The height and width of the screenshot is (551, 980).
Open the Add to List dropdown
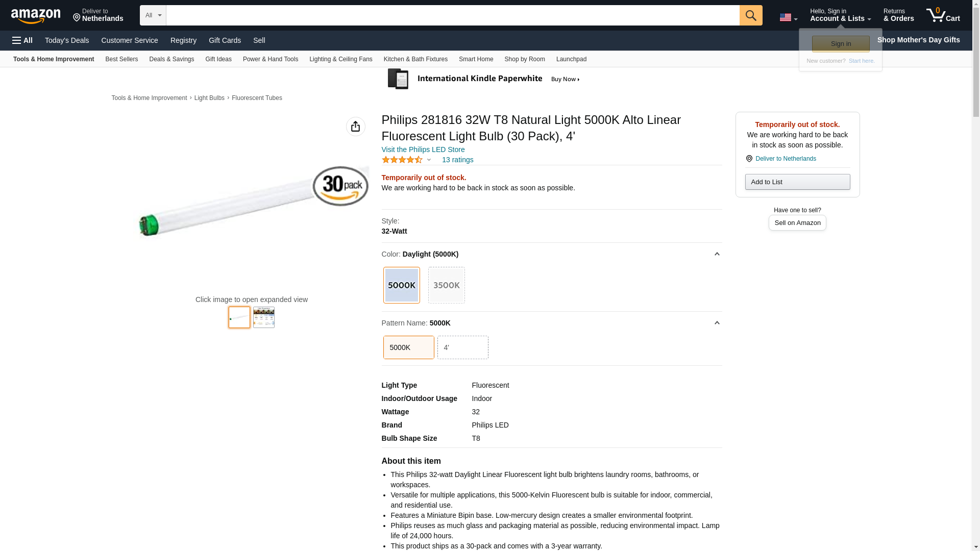coord(797,182)
